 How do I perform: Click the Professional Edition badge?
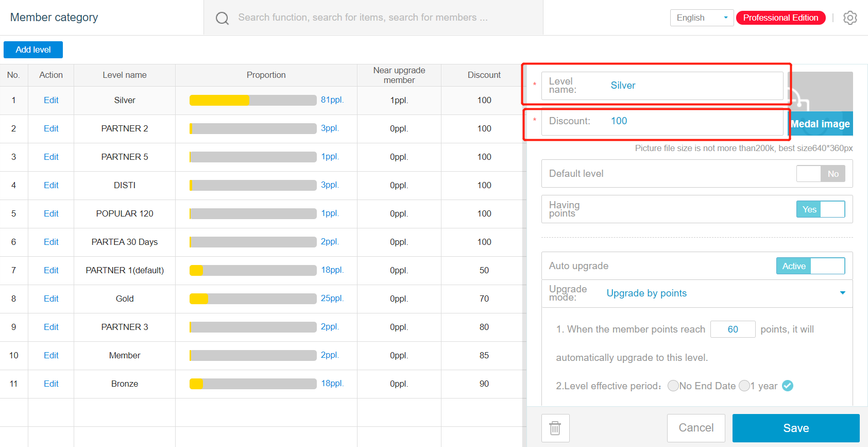tap(780, 18)
